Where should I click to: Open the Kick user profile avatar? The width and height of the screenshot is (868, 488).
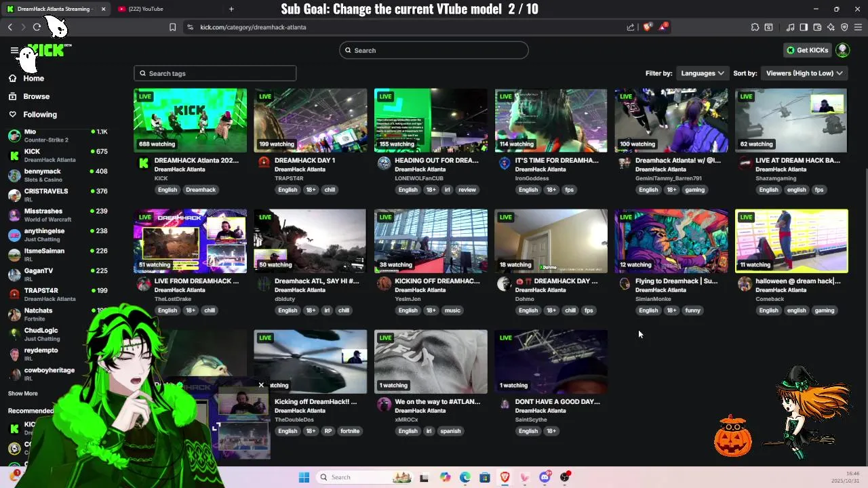click(x=842, y=50)
